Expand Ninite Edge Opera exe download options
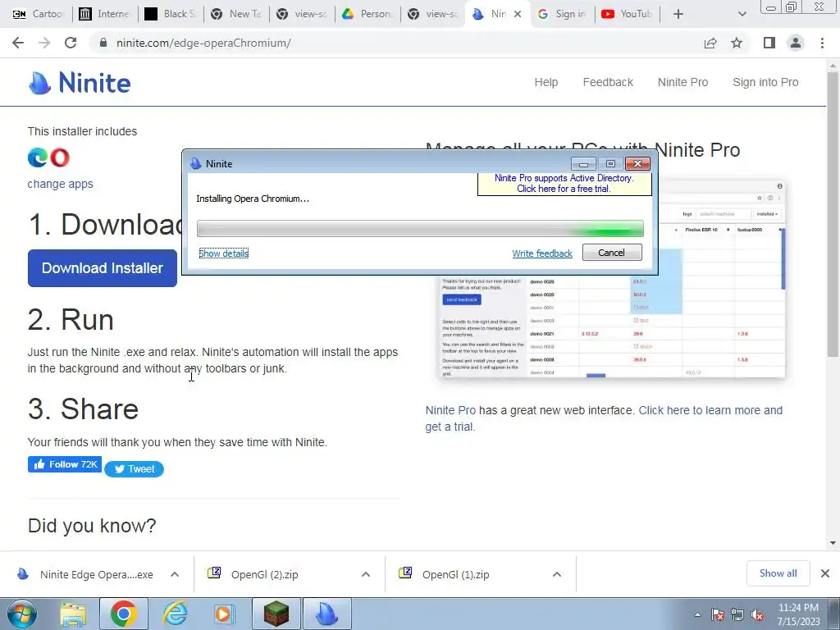 point(175,574)
